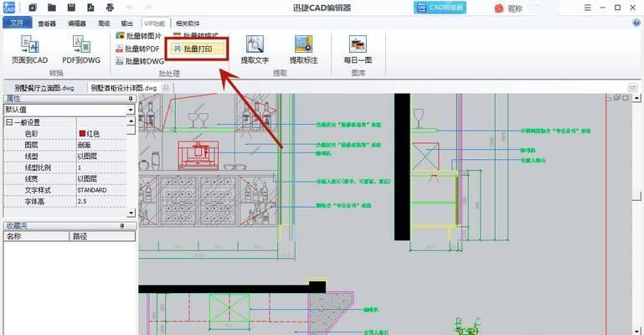
Task: Collapse the 一般设置 properties group
Action: tap(8, 122)
